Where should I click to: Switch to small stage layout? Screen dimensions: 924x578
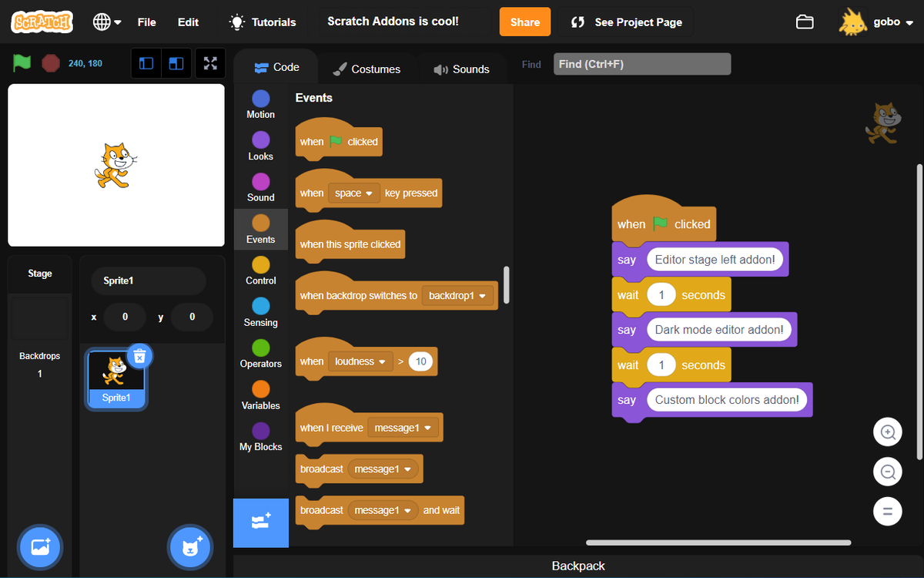(146, 63)
